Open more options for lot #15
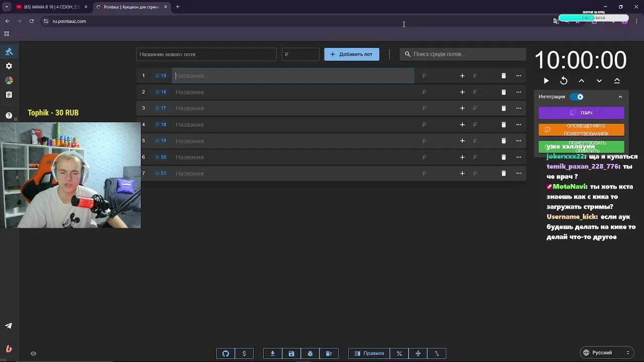The height and width of the screenshot is (362, 644). point(519,76)
